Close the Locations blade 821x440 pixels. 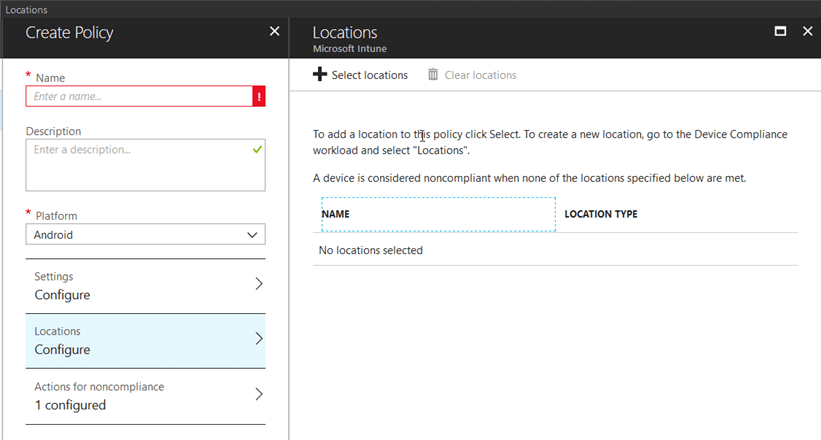807,32
